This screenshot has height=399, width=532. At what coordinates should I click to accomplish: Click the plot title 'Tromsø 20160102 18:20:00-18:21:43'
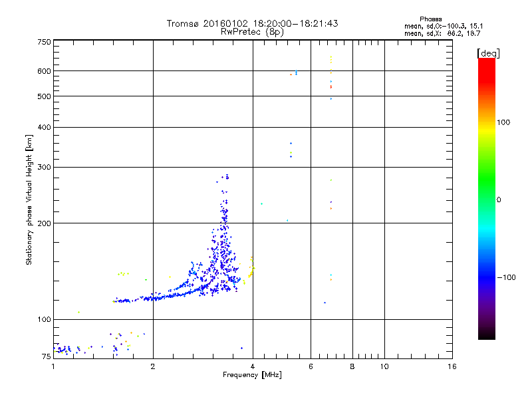253,23
